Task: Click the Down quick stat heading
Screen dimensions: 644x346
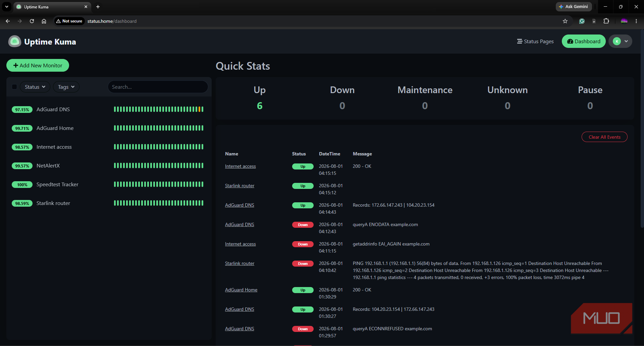Action: tap(342, 90)
